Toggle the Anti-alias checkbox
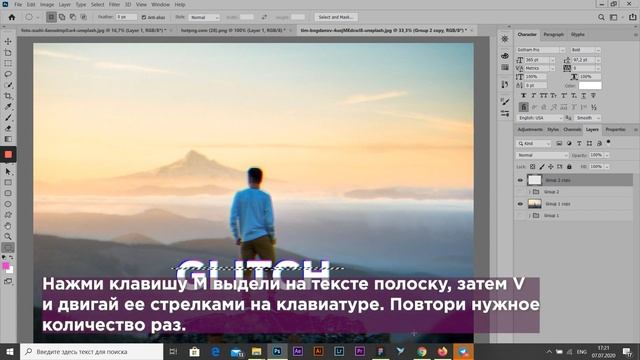Image resolution: width=640 pixels, height=360 pixels. point(144,17)
